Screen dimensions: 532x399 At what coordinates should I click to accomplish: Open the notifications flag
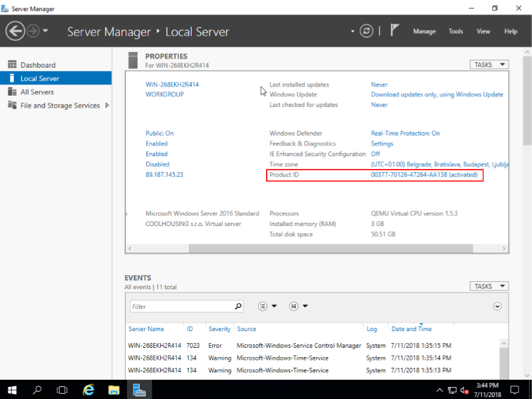click(394, 30)
